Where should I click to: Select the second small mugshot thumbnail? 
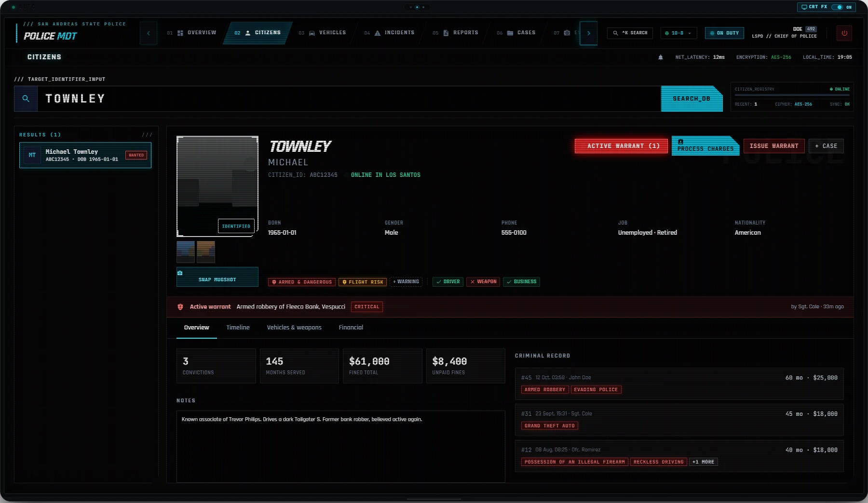[x=206, y=252]
